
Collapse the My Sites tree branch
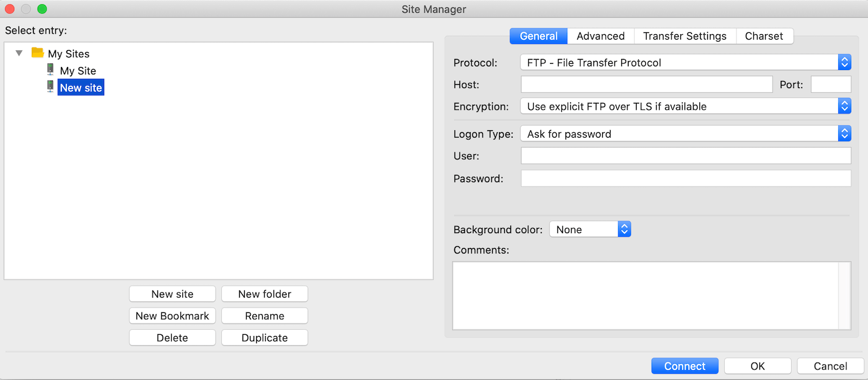(19, 53)
